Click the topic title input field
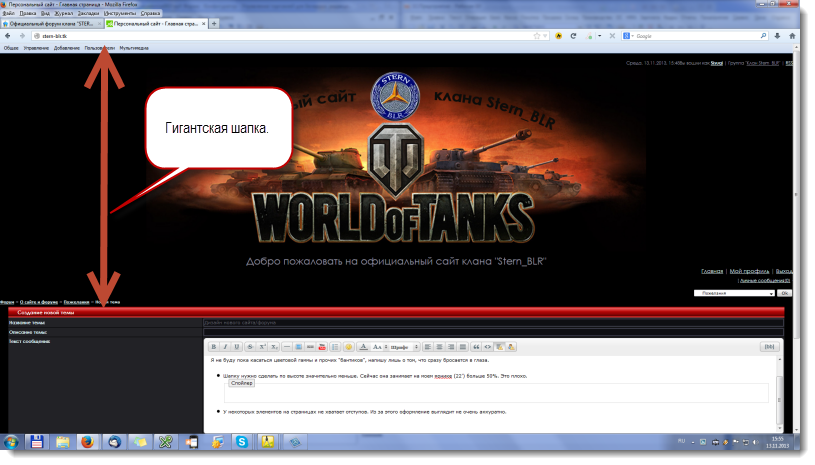 point(493,323)
